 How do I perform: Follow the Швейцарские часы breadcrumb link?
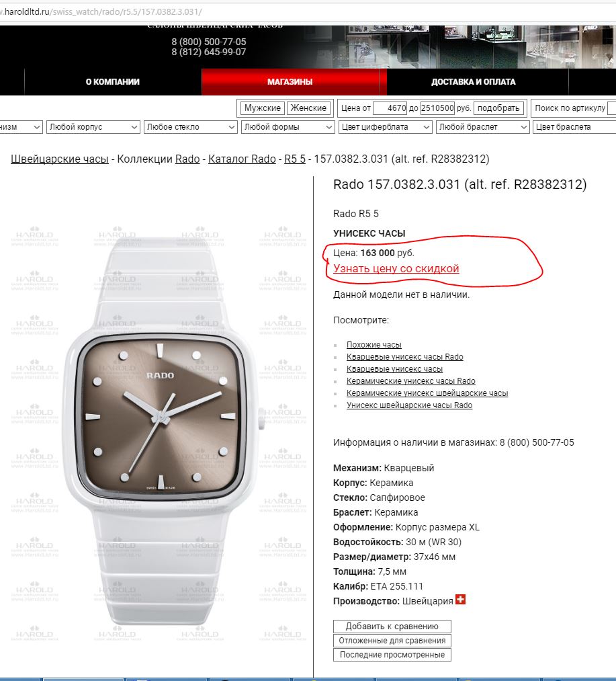coord(60,159)
